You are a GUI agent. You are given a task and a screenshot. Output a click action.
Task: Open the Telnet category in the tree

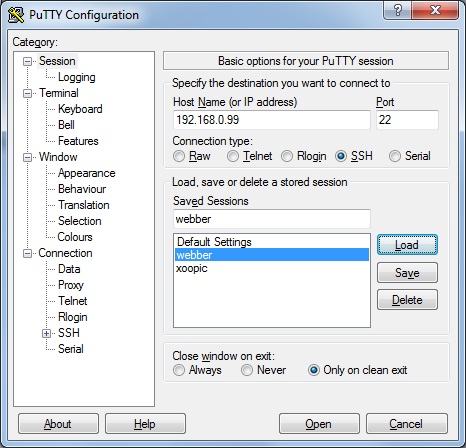[x=73, y=301]
